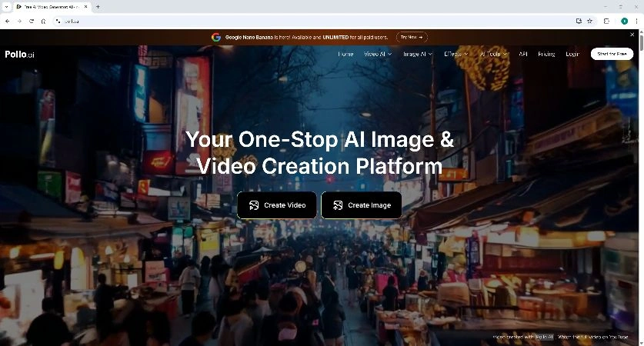The width and height of the screenshot is (644, 346).
Task: Open the Chrome profile avatar
Action: click(624, 21)
